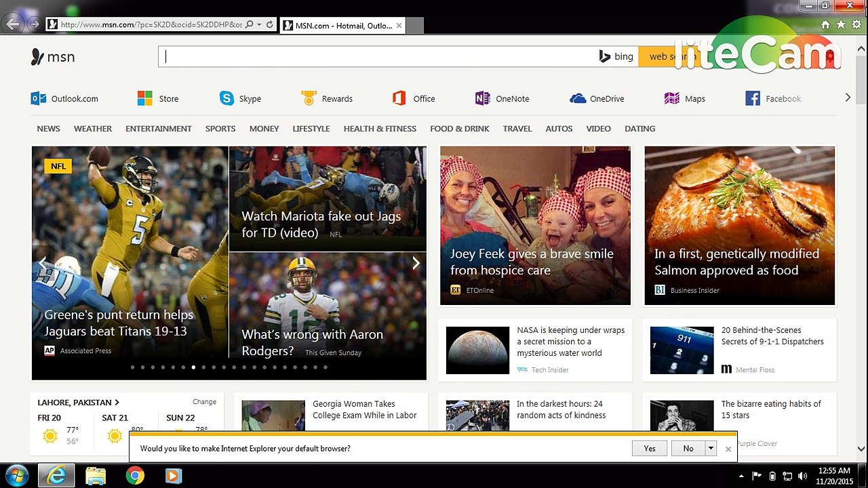
Task: Show hidden tray icons arrow
Action: (741, 476)
